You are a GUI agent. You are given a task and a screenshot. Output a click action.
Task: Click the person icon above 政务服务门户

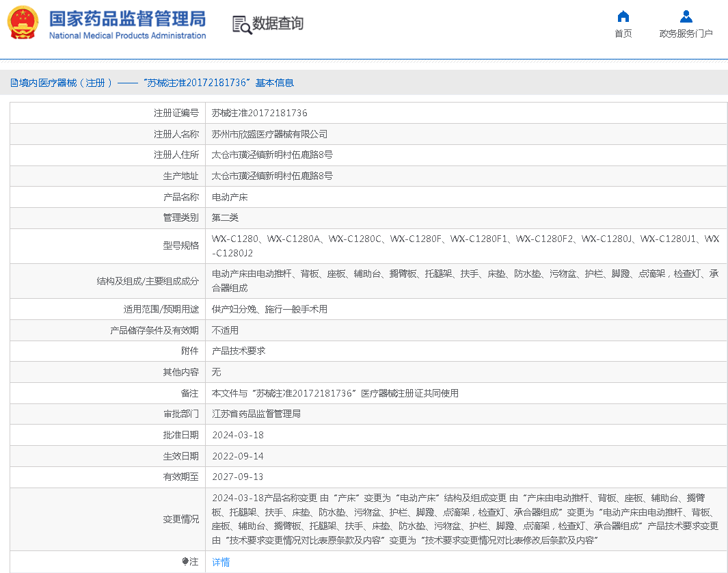686,16
